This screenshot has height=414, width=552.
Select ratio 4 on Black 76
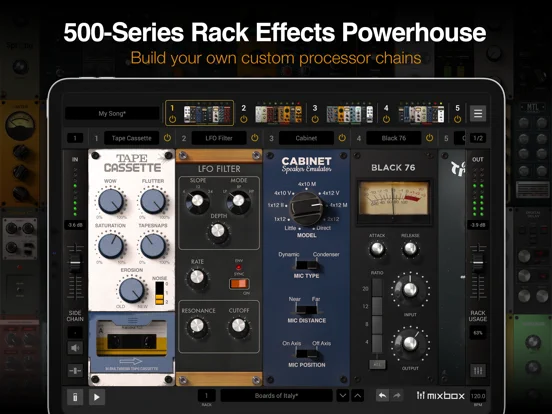coord(377,343)
